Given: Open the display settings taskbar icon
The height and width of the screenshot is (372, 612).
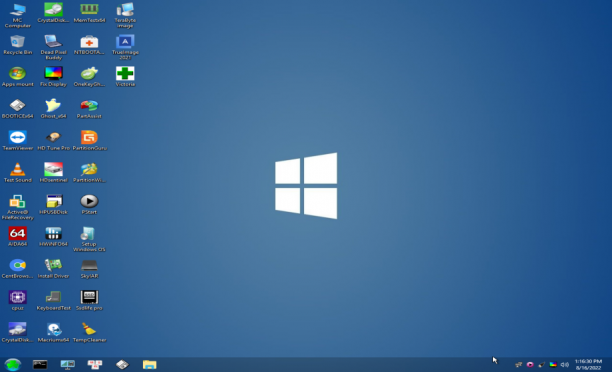Looking at the screenshot, I should (68, 365).
